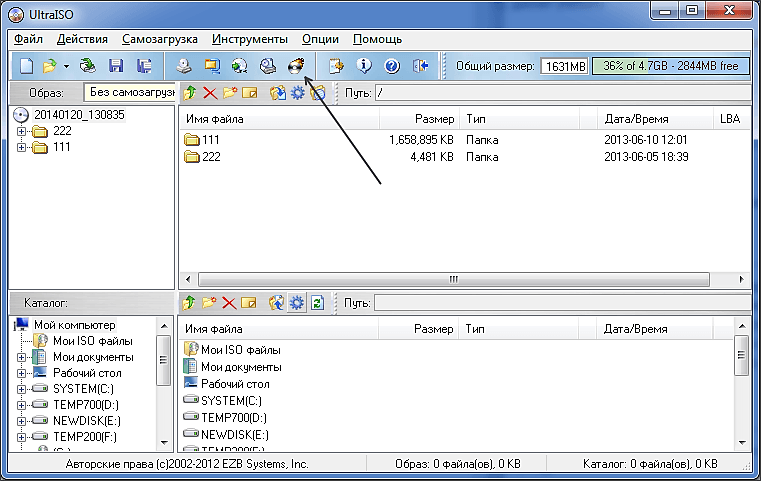Toggle the gear icon in Catalog toolbar
The height and width of the screenshot is (481, 761).
pyautogui.click(x=297, y=303)
